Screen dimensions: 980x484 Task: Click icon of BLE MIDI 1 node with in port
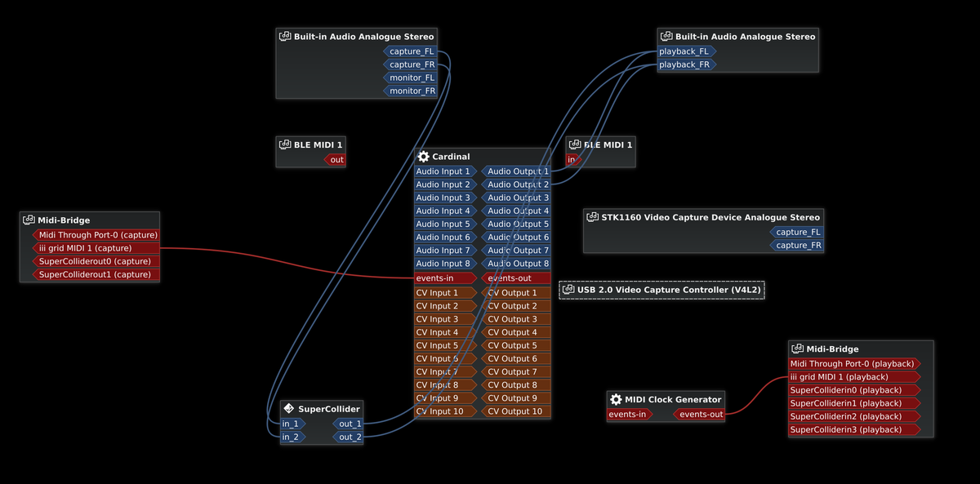[x=574, y=144]
